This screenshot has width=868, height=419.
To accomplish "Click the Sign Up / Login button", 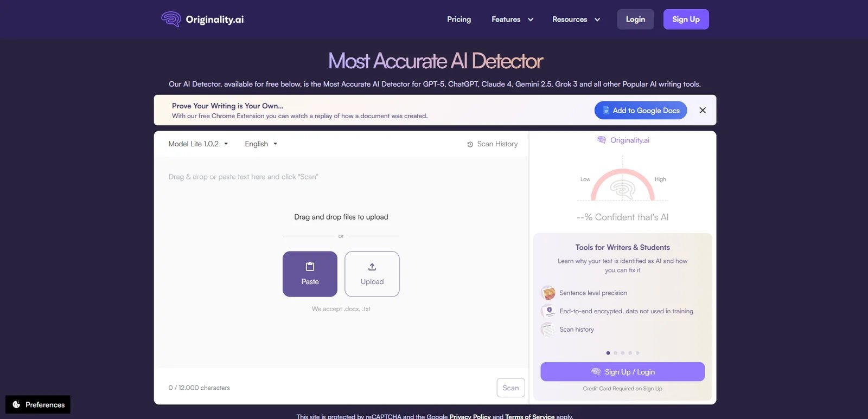I will coord(623,372).
